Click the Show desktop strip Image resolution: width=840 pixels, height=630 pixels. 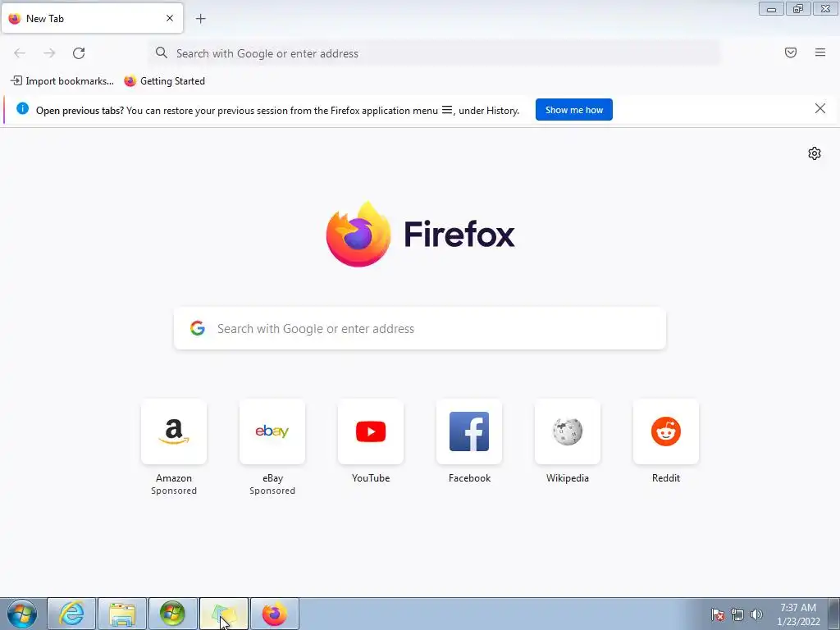coord(834,614)
